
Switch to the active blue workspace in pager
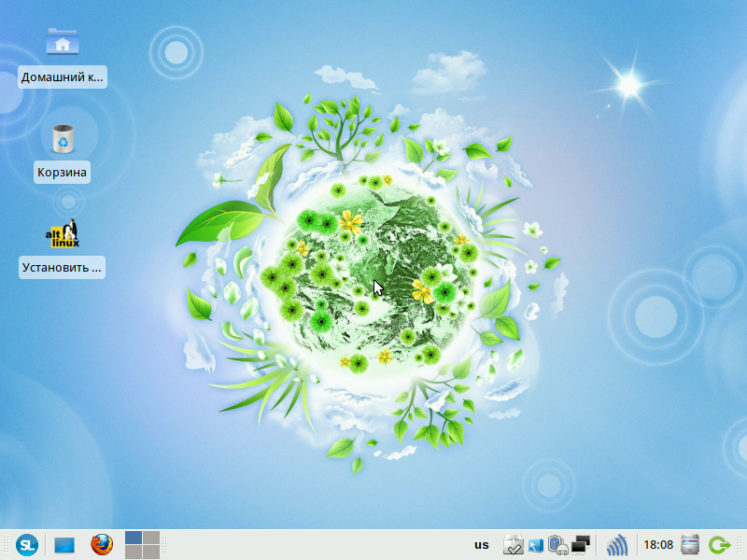pos(134,538)
